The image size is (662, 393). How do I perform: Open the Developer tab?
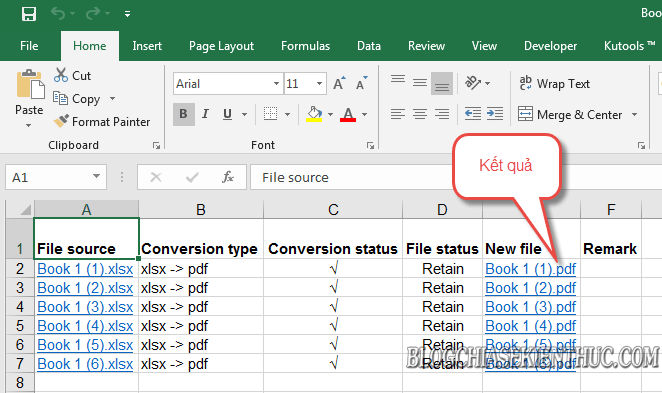(x=550, y=46)
